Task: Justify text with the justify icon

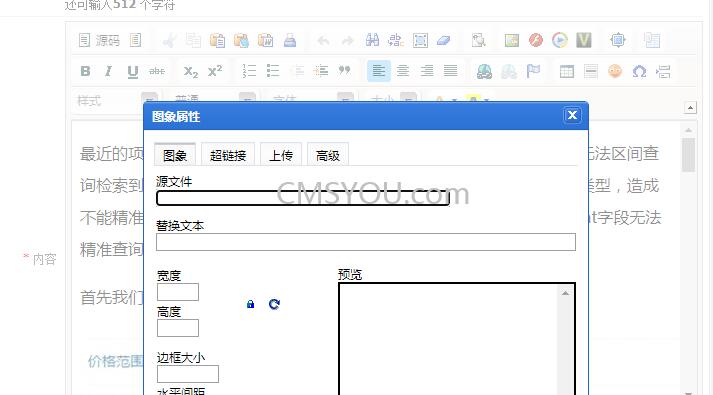Action: click(x=451, y=71)
